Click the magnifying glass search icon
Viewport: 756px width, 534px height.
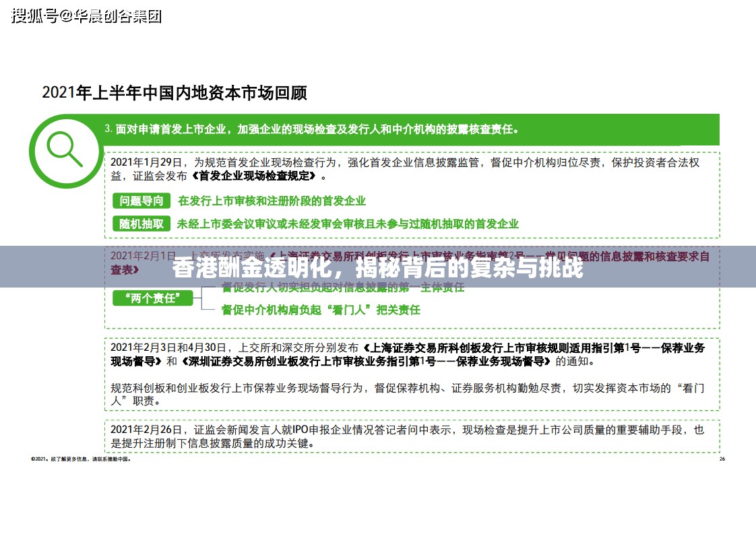[x=65, y=150]
